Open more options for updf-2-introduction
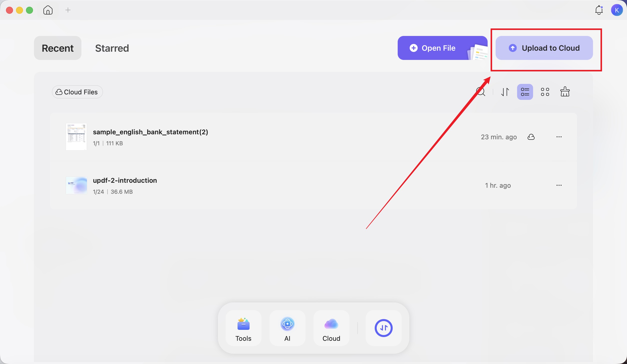 tap(559, 185)
